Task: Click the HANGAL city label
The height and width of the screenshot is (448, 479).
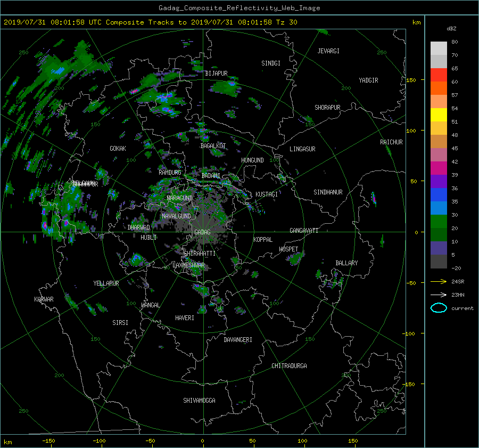Action: point(150,305)
